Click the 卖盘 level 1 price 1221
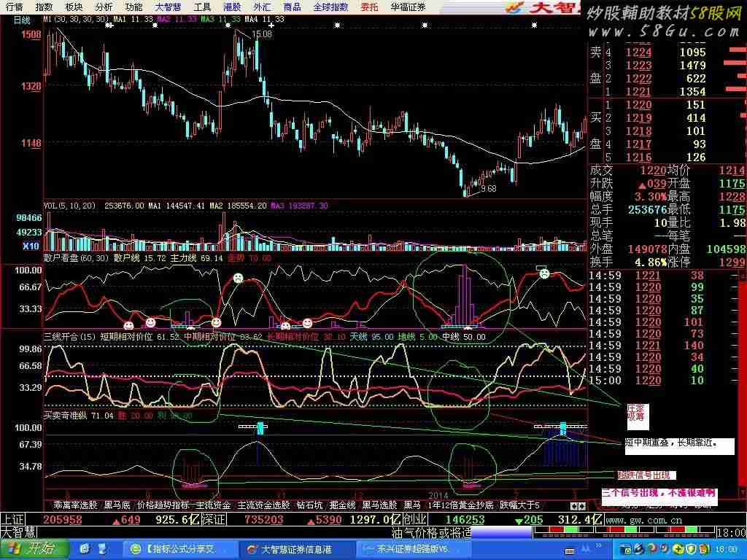Image resolution: width=747 pixels, height=560 pixels. [638, 91]
